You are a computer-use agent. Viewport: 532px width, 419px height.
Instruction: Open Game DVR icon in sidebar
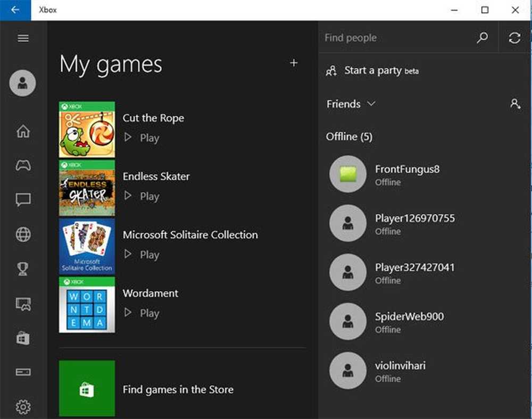pos(23,304)
